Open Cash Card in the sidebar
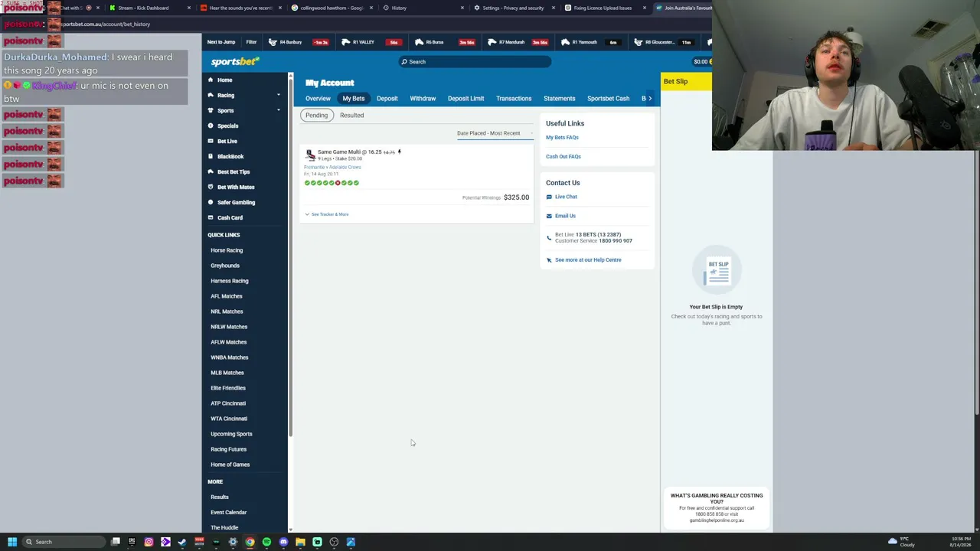This screenshot has width=980, height=551. click(x=230, y=217)
